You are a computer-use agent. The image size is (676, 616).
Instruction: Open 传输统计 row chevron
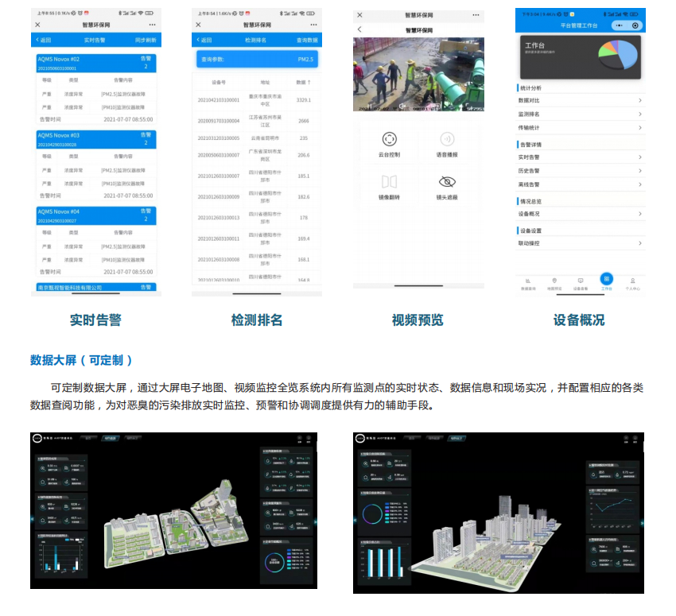tap(639, 127)
